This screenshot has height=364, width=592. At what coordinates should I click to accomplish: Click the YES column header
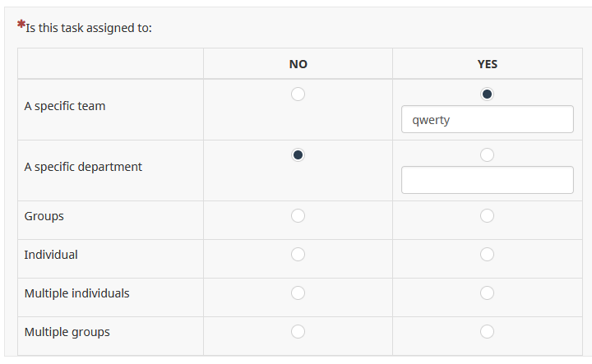(x=487, y=64)
